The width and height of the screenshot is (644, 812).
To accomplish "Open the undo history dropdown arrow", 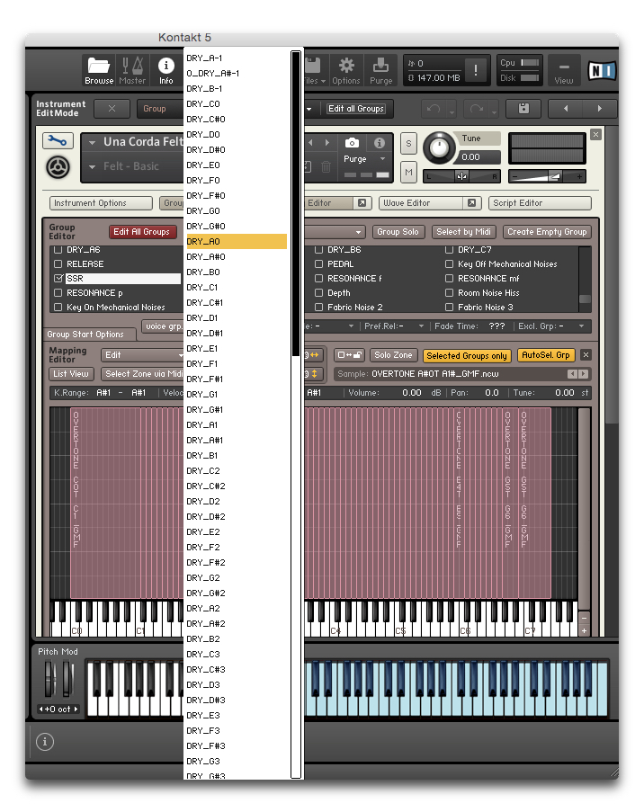I will [x=452, y=112].
